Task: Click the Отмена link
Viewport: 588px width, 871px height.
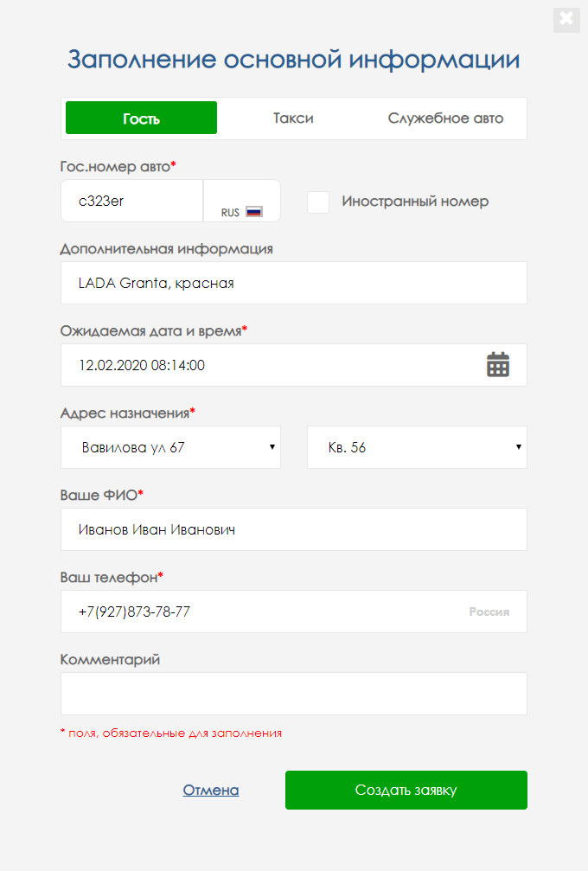Action: (x=211, y=790)
